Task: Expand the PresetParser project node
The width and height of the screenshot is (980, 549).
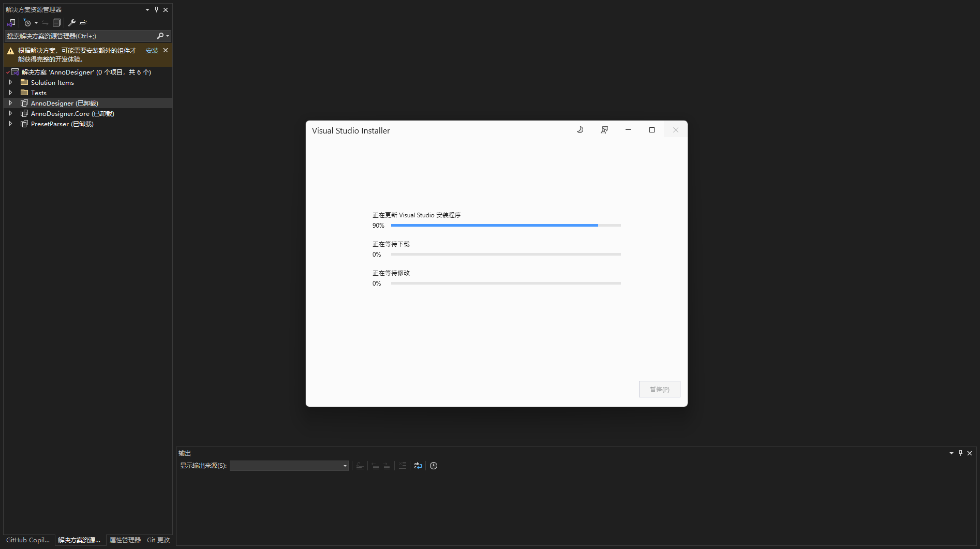Action: point(10,124)
